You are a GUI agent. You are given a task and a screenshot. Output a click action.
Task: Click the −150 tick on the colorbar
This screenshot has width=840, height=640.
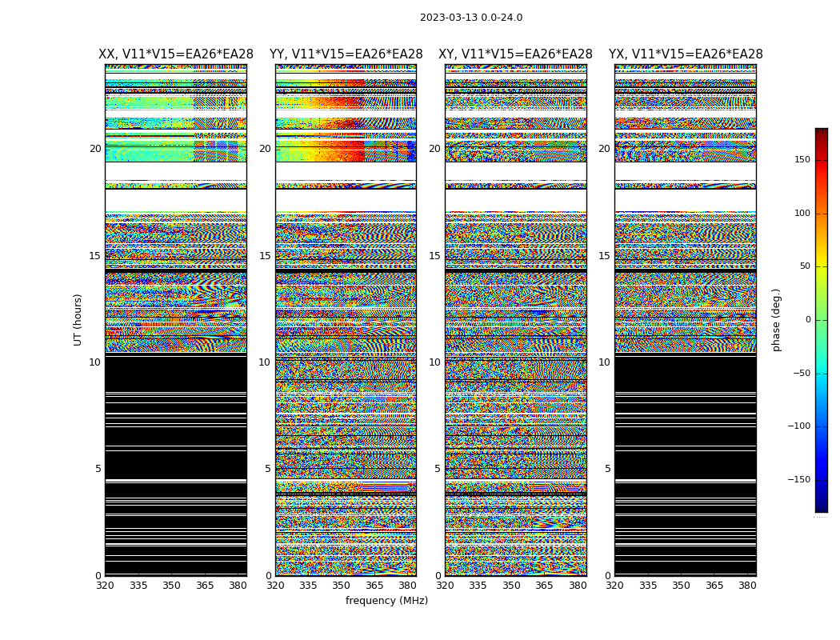(798, 479)
